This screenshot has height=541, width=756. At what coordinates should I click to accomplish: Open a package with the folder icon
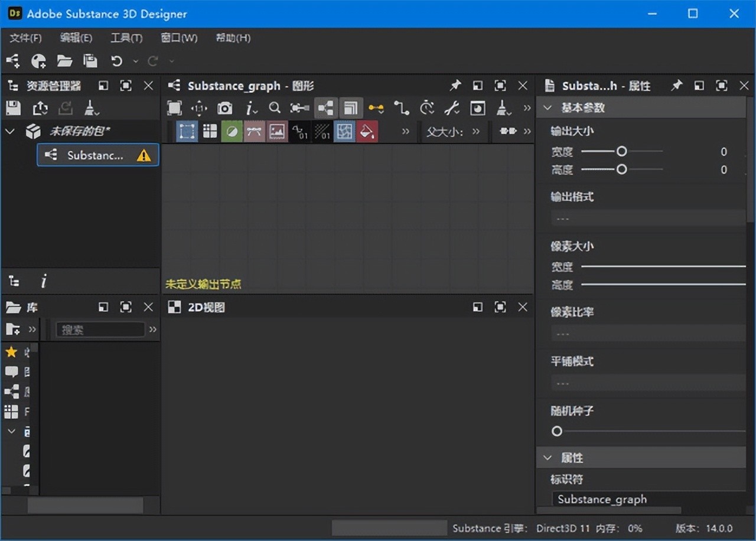(x=64, y=61)
